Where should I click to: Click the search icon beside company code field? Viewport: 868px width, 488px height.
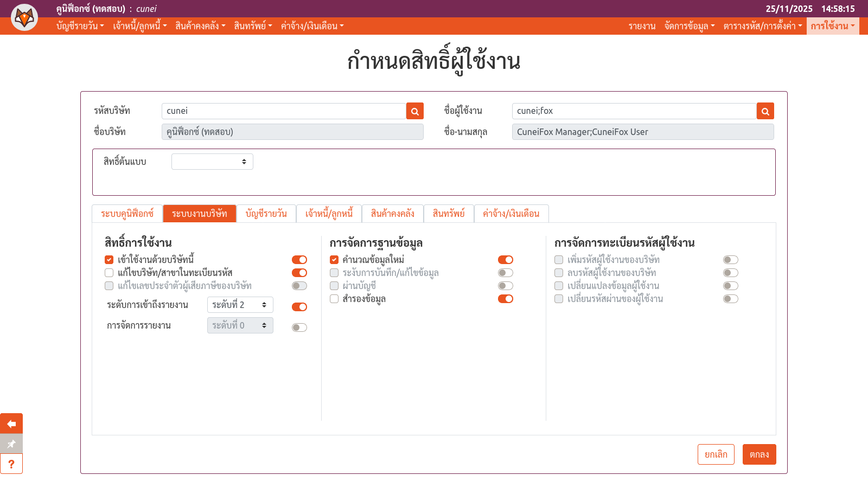pyautogui.click(x=414, y=111)
